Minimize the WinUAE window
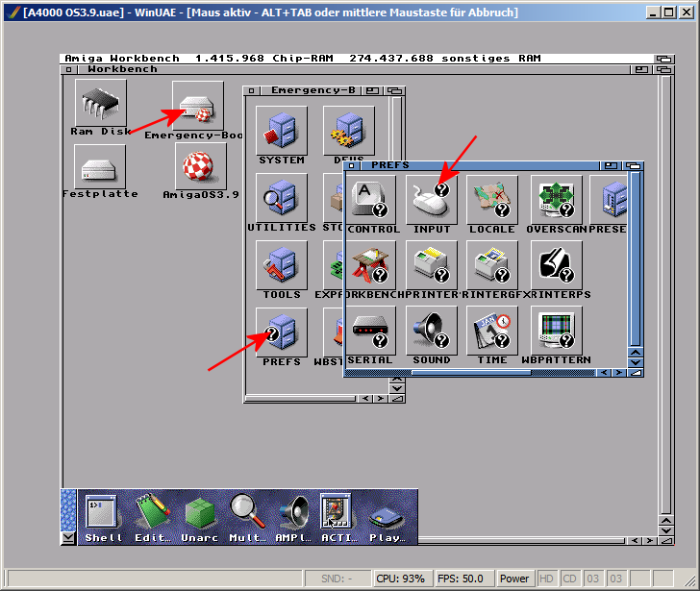Viewport: 700px width, 591px height. coord(654,12)
